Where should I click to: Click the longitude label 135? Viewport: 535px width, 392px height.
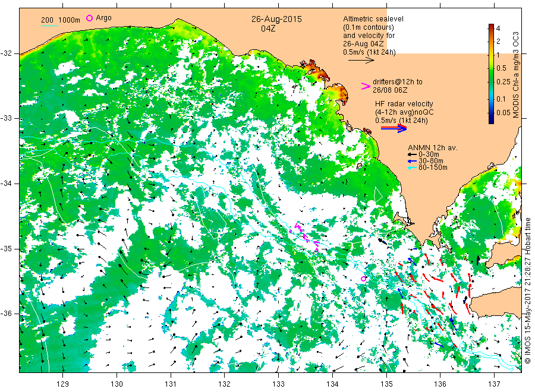(x=386, y=384)
